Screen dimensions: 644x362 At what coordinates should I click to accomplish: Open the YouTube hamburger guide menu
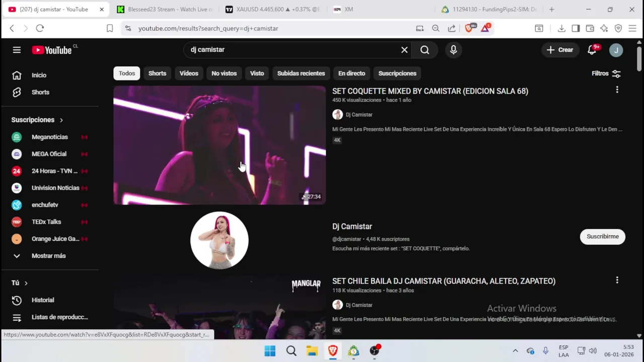17,50
